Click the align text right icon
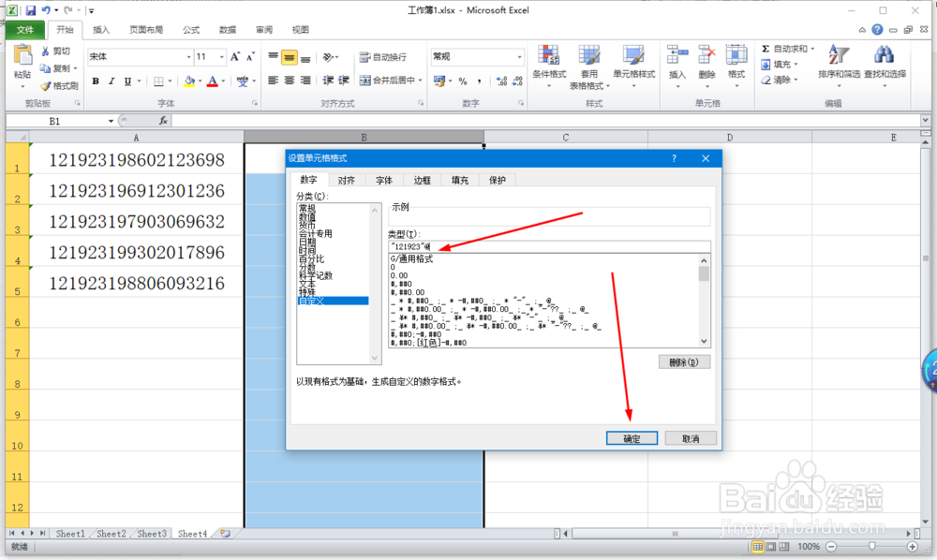The width and height of the screenshot is (937, 560). 305,81
